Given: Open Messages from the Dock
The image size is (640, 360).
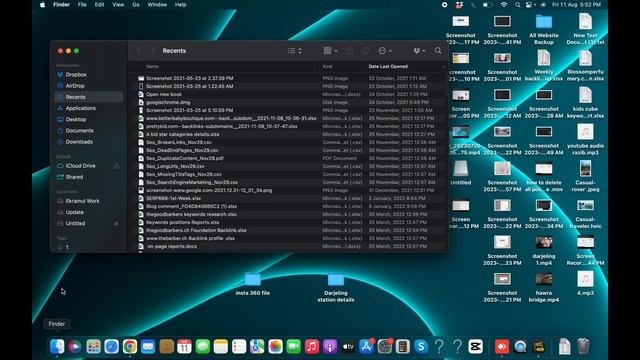Looking at the screenshot, I should pyautogui.click(x=203, y=347).
